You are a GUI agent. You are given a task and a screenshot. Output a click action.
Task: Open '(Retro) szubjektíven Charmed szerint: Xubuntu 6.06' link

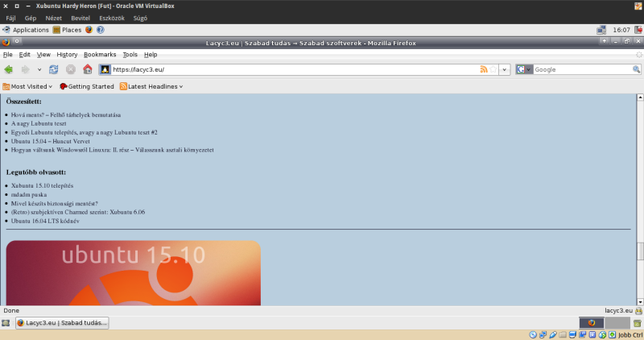(x=78, y=212)
